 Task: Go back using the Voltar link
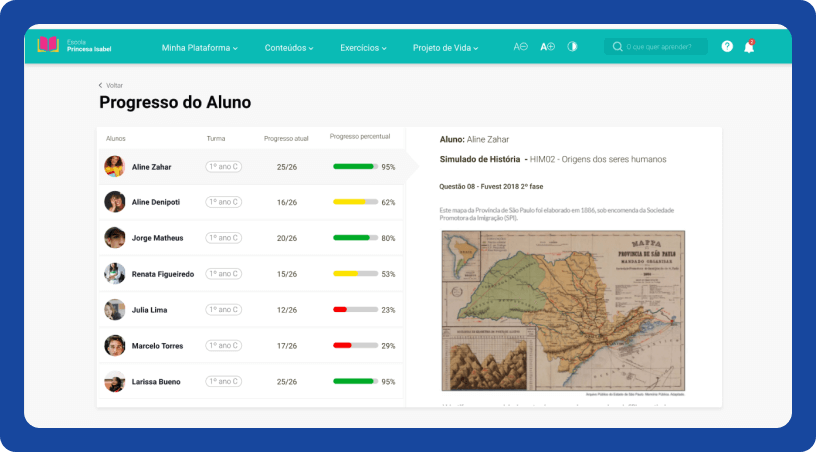(x=111, y=86)
